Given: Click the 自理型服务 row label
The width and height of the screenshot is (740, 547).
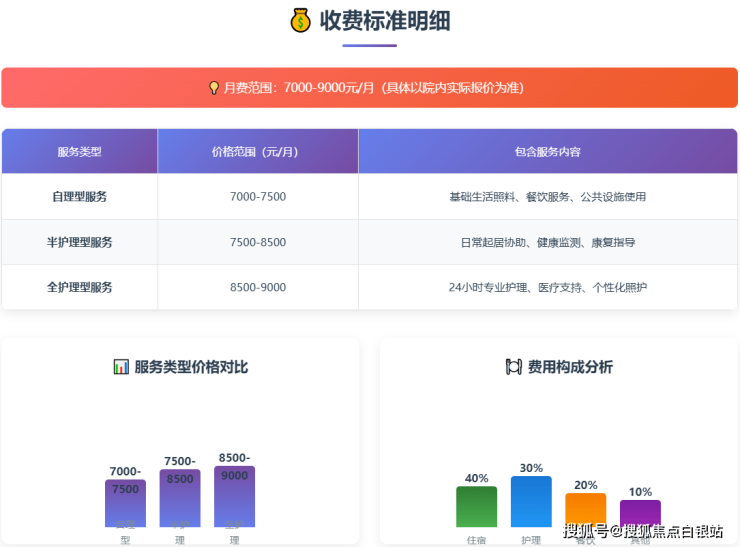Looking at the screenshot, I should click(x=79, y=197).
